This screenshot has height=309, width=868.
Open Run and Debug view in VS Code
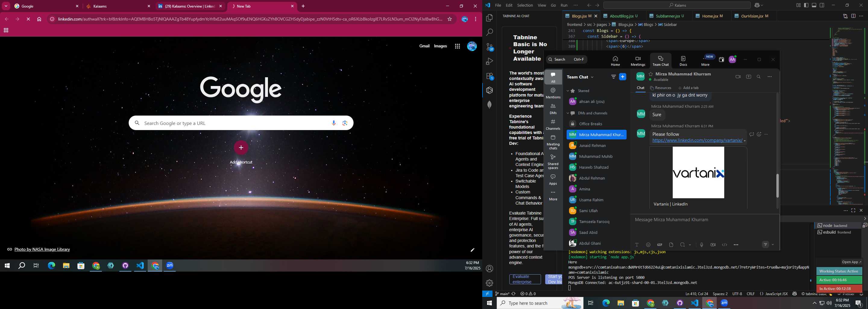[489, 61]
